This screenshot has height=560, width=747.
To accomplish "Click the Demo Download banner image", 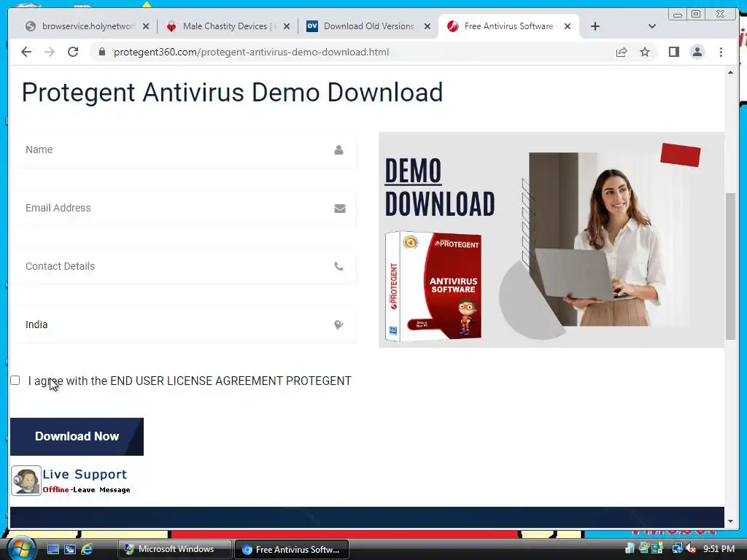I will [551, 240].
